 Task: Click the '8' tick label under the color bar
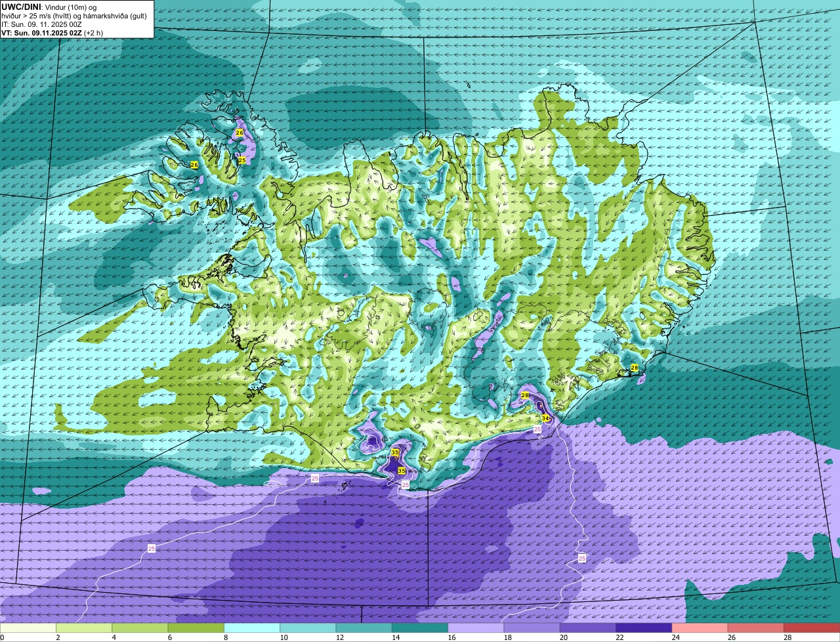pos(226,637)
